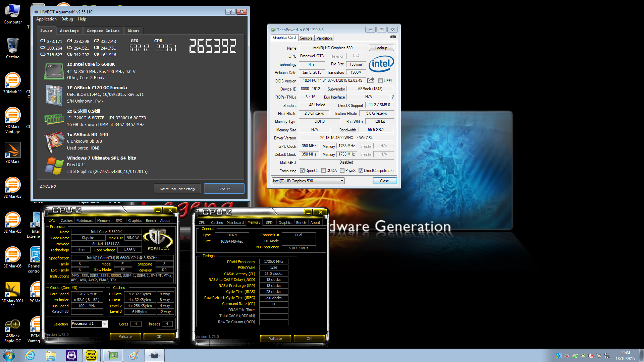This screenshot has height=362, width=644.
Task: Launch the 3DMark2001 SE desktop shortcut
Action: (13, 294)
